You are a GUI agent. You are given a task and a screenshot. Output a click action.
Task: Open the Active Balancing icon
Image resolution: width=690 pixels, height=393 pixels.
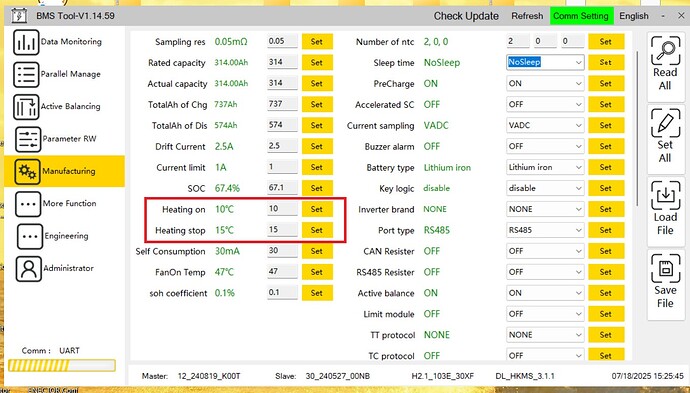point(26,107)
